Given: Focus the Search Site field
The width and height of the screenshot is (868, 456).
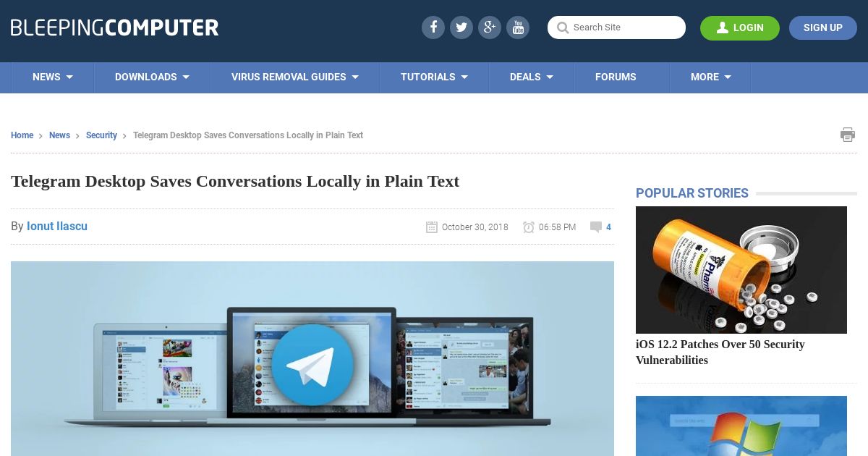Looking at the screenshot, I should click(616, 28).
